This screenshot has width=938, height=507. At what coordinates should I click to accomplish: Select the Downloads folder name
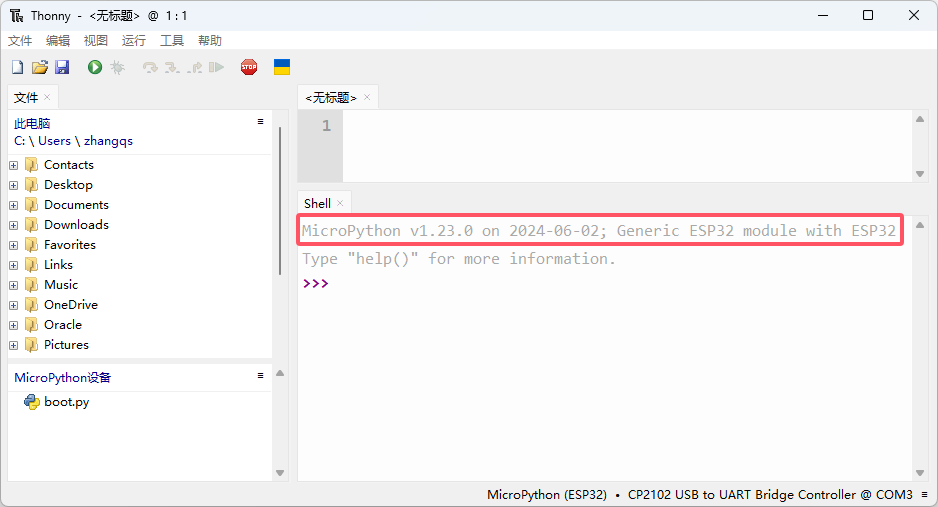tap(77, 225)
